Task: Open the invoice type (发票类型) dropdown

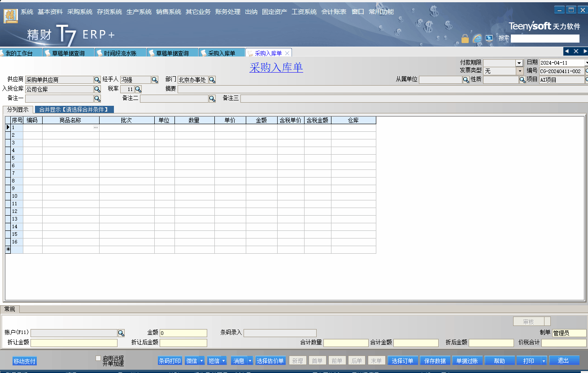Action: [x=519, y=71]
